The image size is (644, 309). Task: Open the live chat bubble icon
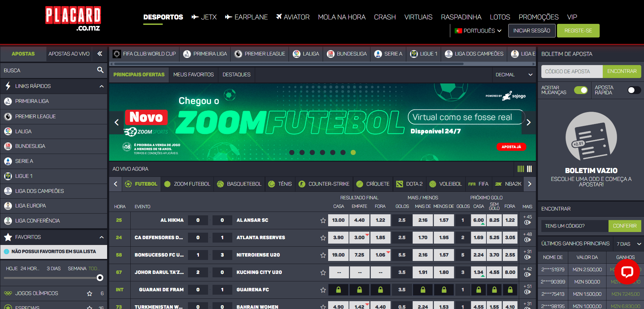(x=627, y=272)
